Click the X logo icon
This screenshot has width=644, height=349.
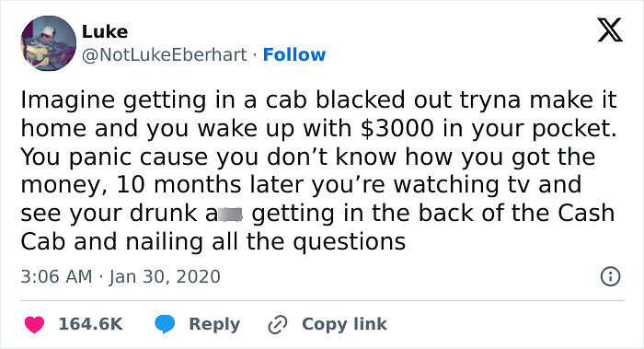coord(610,30)
